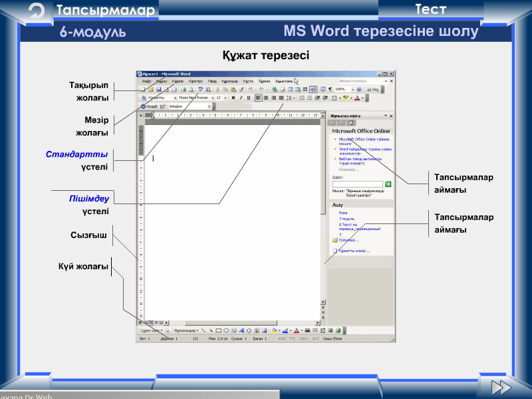Viewport: 532px width, 399px height.
Task: Click the Spelling check ABC icon
Action: pos(201,89)
